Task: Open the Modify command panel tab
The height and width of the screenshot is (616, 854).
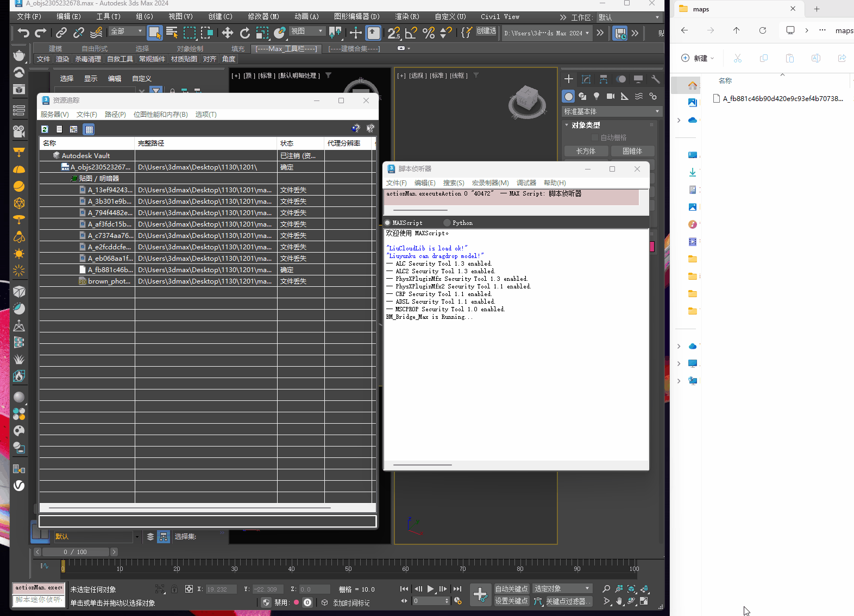Action: point(586,79)
